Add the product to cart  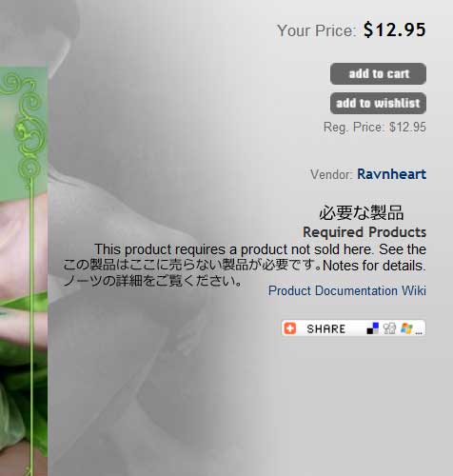pos(378,73)
